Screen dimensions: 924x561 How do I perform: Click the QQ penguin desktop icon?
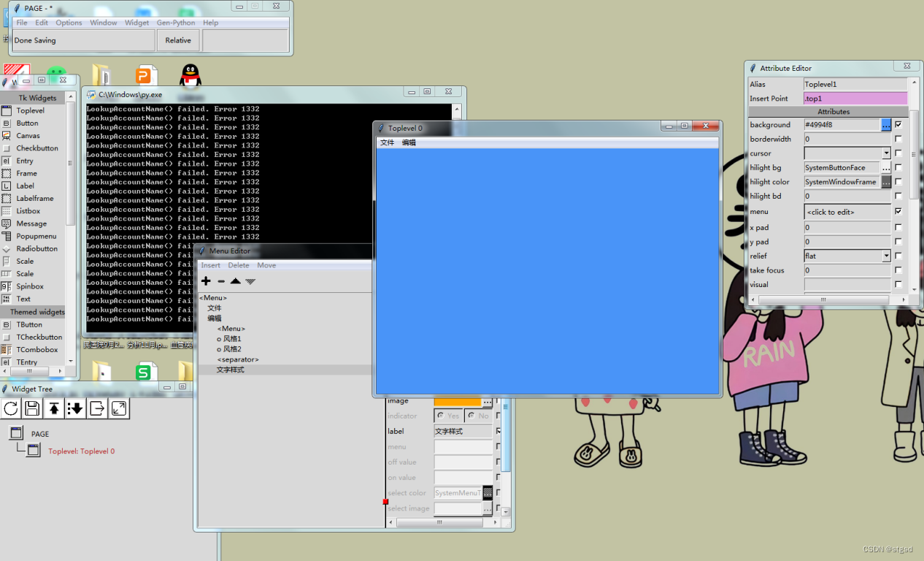pyautogui.click(x=190, y=75)
